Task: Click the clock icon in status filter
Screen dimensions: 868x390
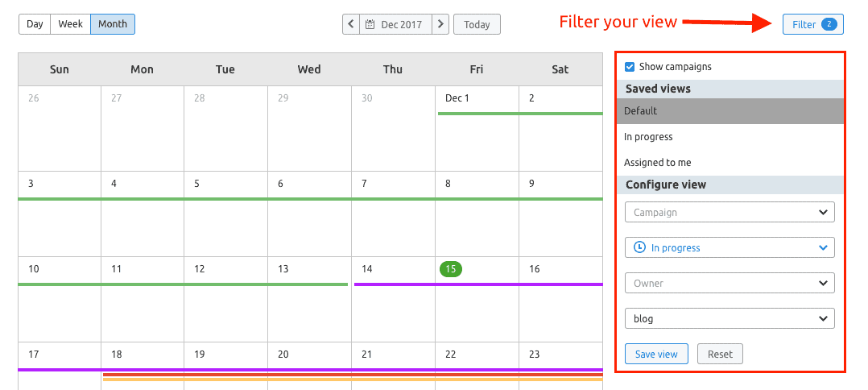Action: (639, 247)
